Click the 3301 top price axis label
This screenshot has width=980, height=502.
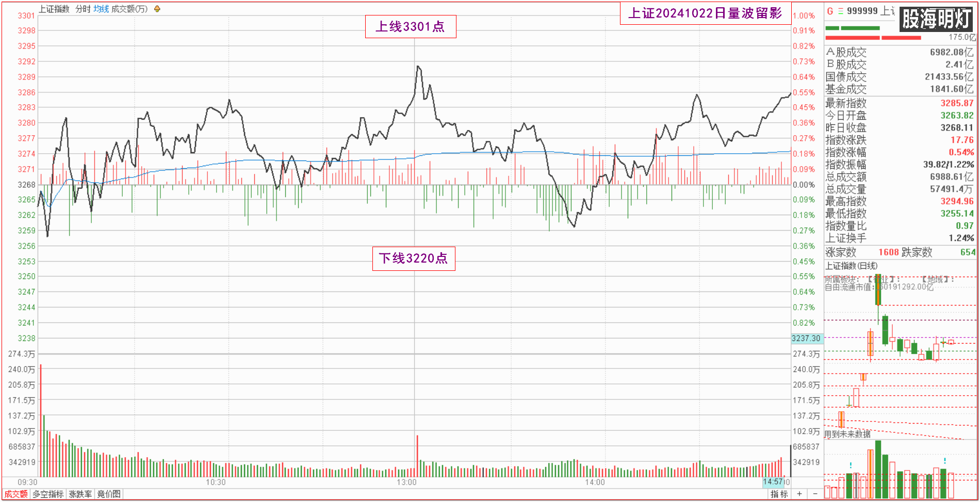pyautogui.click(x=26, y=15)
